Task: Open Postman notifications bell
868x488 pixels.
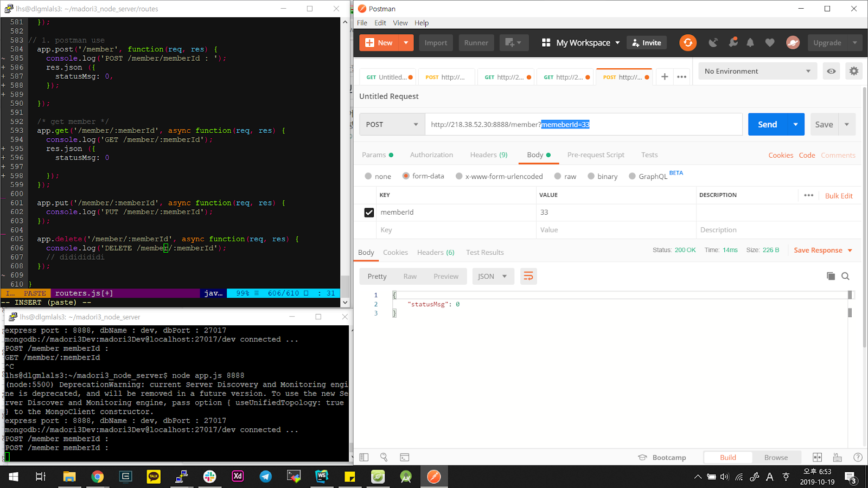Action: point(750,43)
